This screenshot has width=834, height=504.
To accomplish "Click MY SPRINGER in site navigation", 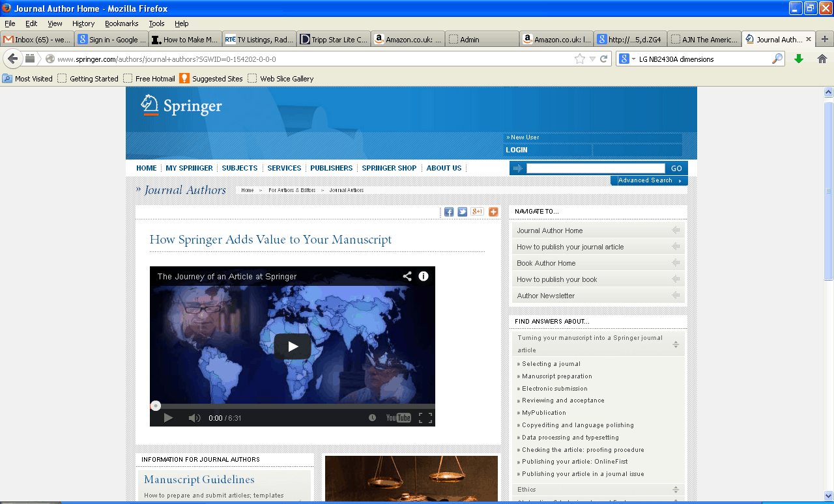I will 189,168.
